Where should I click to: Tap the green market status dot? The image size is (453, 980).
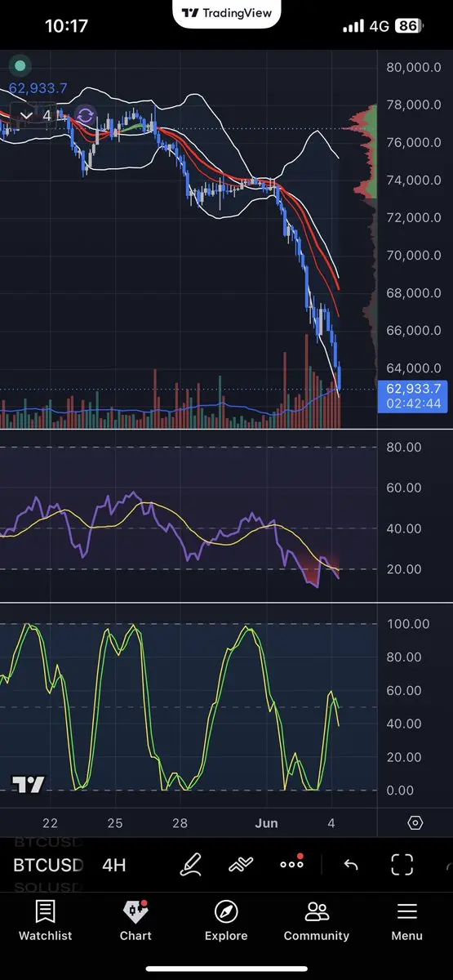(20, 65)
